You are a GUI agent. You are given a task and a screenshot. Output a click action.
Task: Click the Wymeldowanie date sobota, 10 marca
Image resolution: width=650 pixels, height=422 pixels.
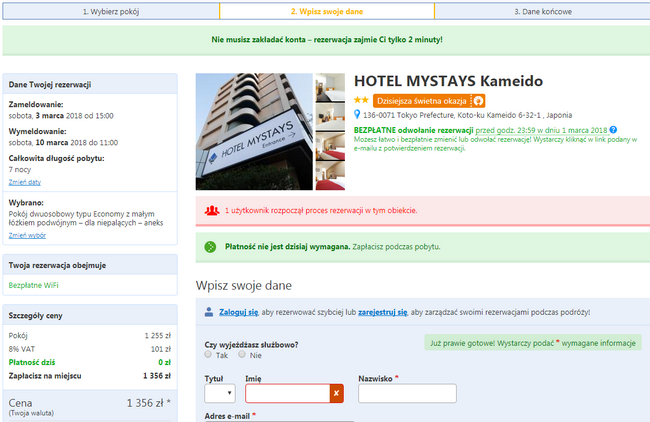(x=63, y=143)
